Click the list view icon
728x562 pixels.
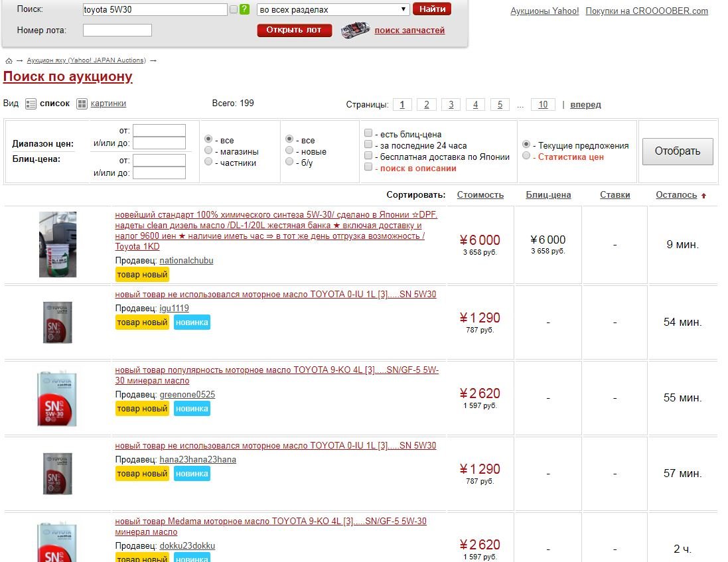(31, 104)
